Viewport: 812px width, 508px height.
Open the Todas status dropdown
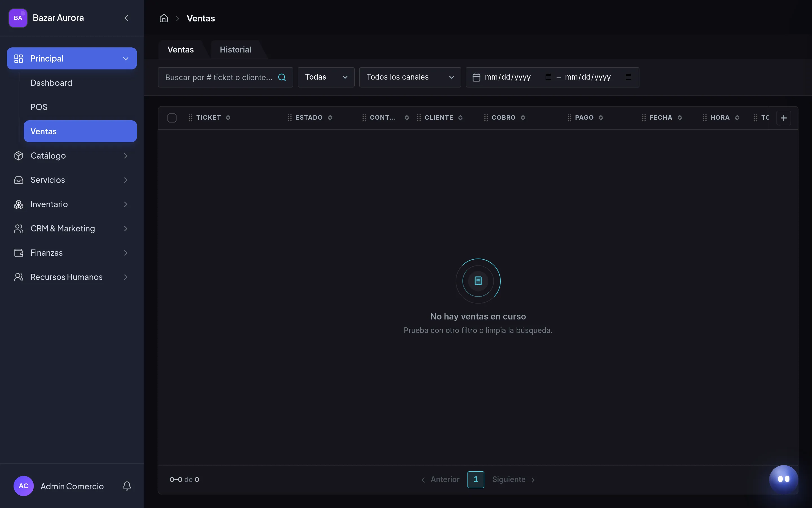tap(326, 77)
